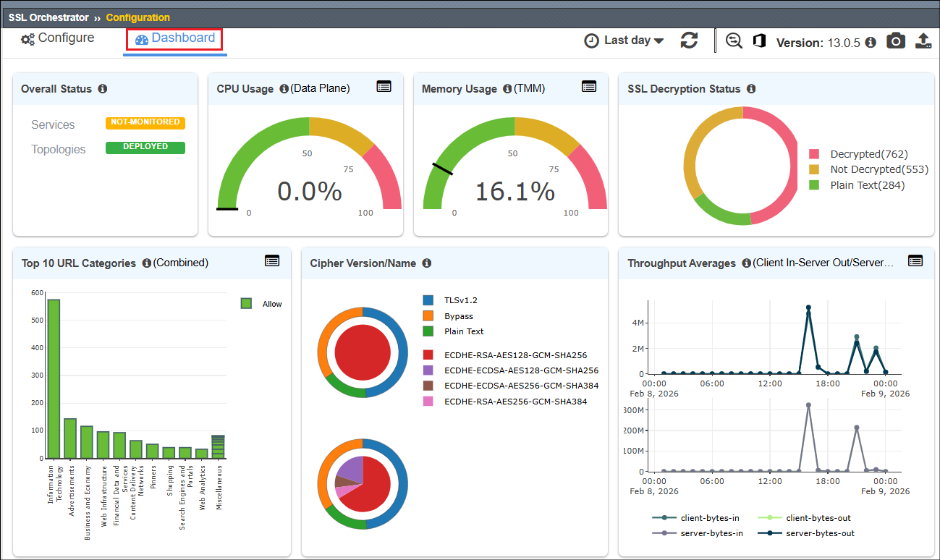Click the blue TLSv1.2 color swatch
Viewport: 940px width, 560px height.
[x=428, y=300]
